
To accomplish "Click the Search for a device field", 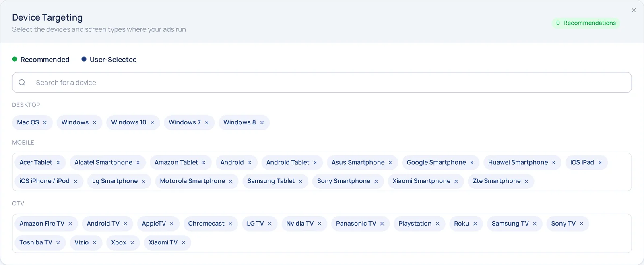I will coord(322,83).
